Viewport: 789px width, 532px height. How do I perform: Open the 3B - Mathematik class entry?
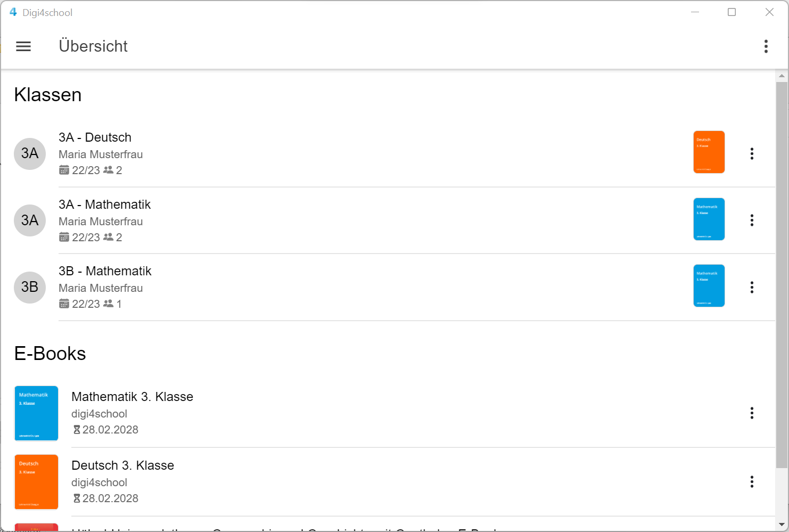105,271
